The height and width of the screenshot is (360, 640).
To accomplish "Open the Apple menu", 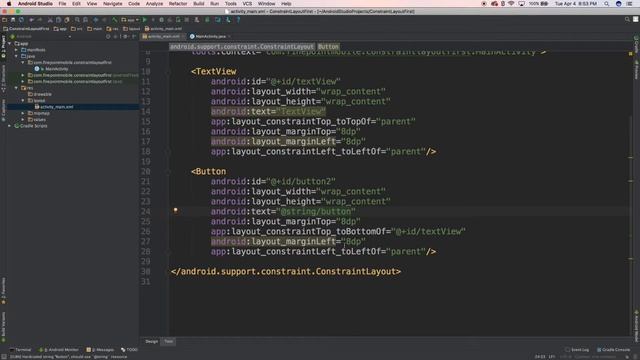I will click(9, 4).
